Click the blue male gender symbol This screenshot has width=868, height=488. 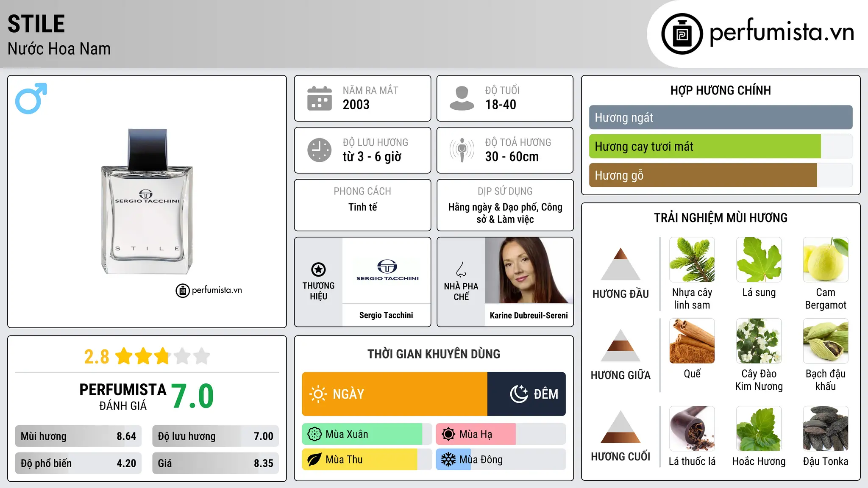[31, 98]
